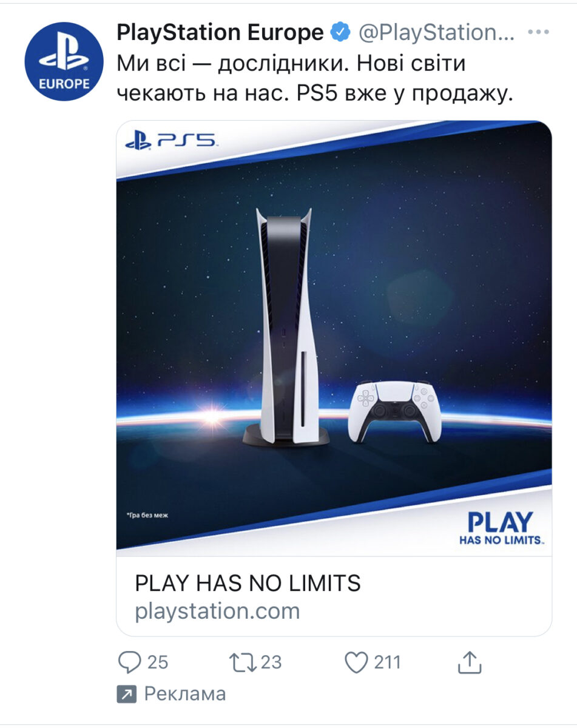Click the retweet arrows icon
This screenshot has width=577, height=728.
[243, 662]
